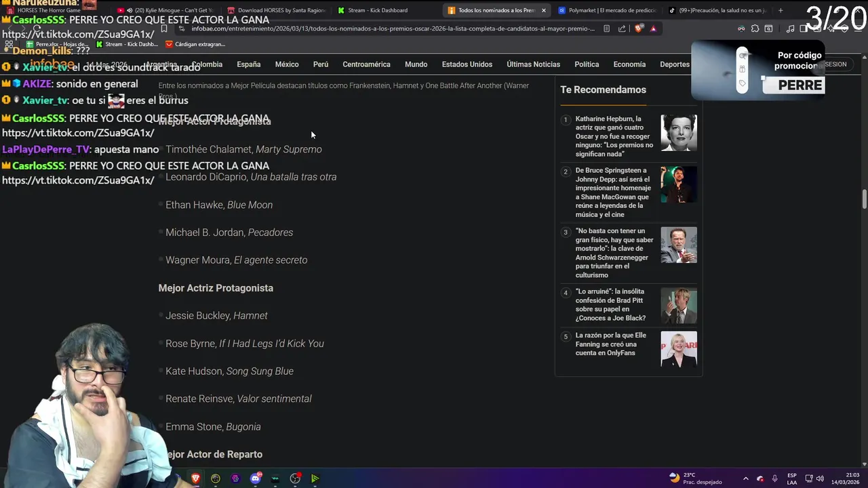Open Elle Fanning OnlyFans article
The image size is (868, 488).
[x=611, y=344]
